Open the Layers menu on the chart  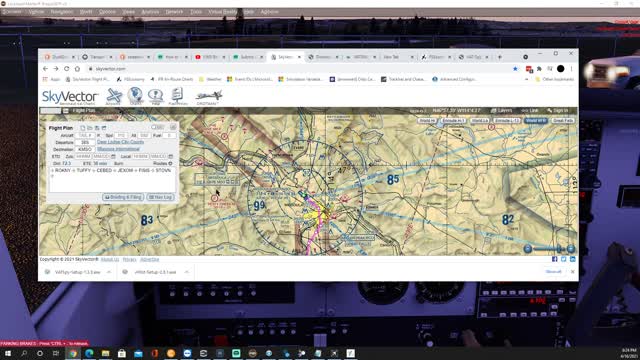point(501,111)
